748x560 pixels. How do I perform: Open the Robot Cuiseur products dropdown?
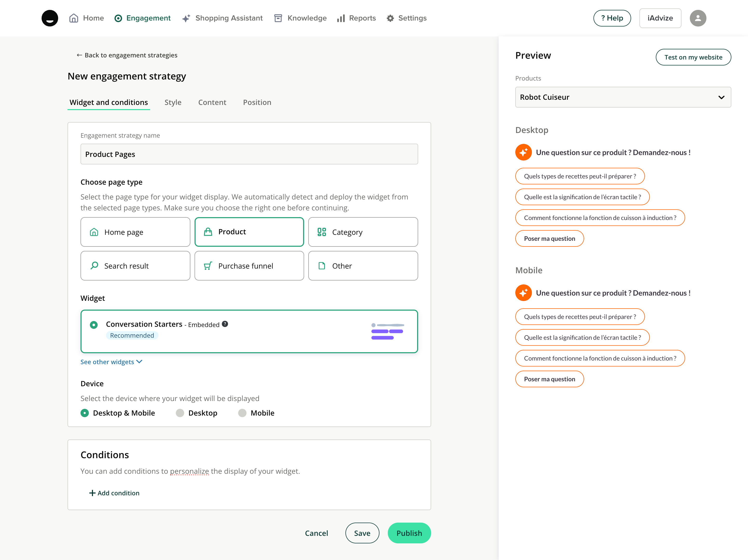[x=623, y=97]
